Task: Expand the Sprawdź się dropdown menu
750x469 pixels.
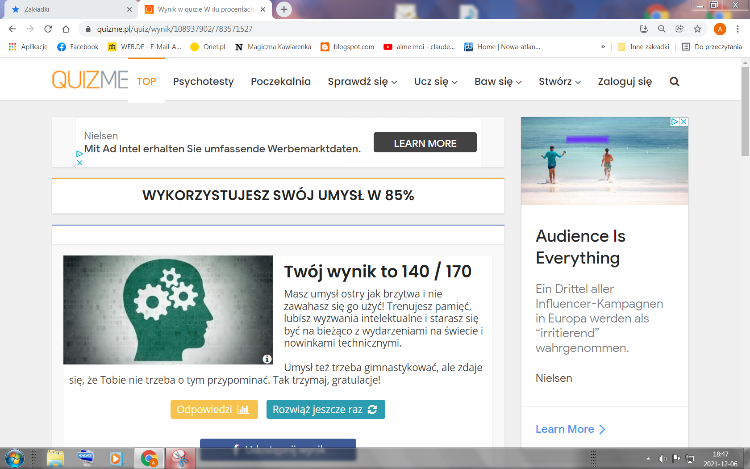Action: tap(362, 82)
